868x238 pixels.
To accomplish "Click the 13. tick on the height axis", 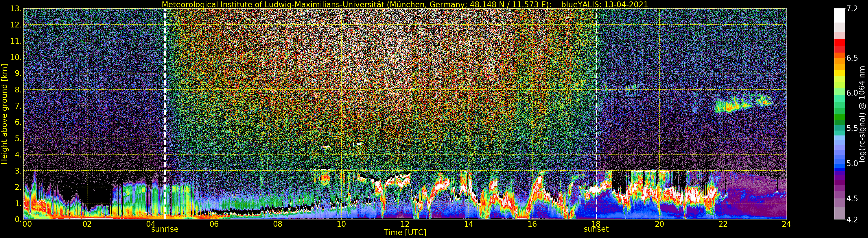I will (x=16, y=9).
